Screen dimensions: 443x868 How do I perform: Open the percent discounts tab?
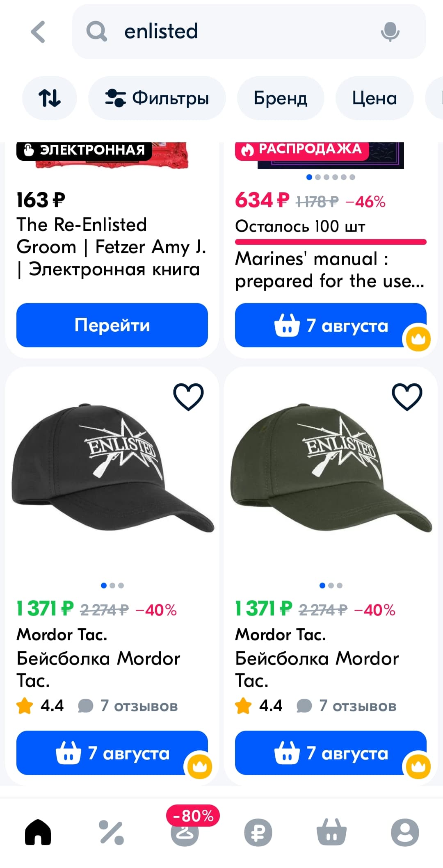[111, 832]
